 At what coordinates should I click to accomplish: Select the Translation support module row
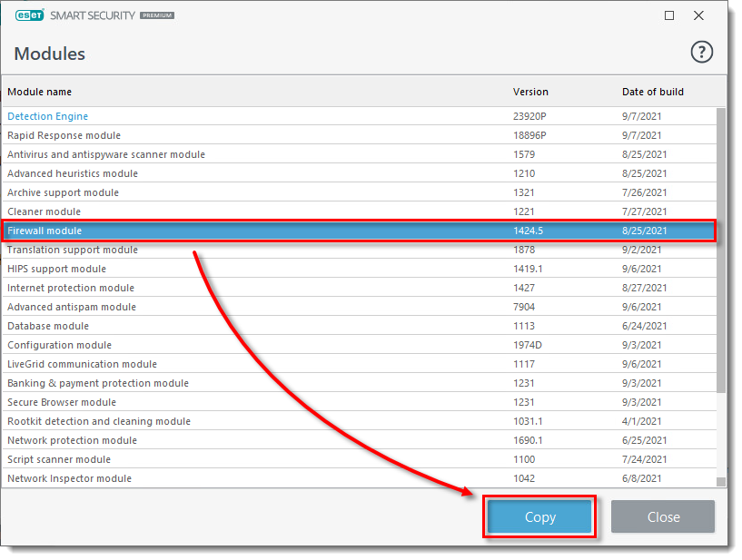(x=360, y=250)
